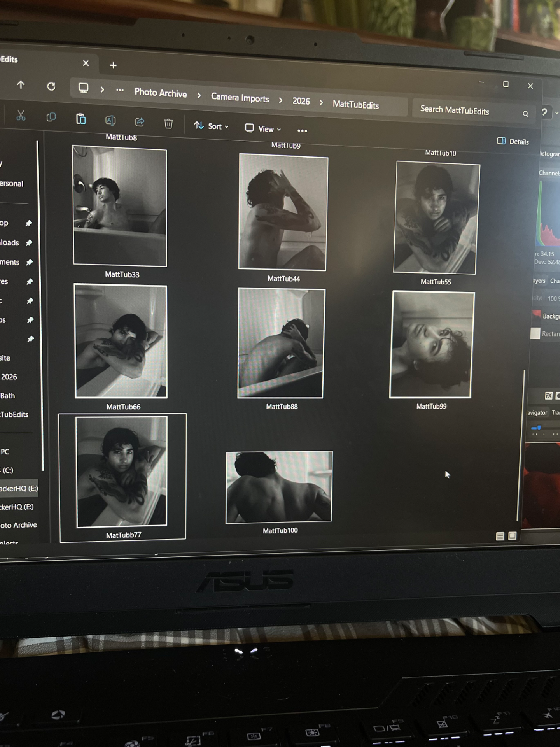This screenshot has height=747, width=560.
Task: Click the FX icon in the editor window behind
Action: 548,396
